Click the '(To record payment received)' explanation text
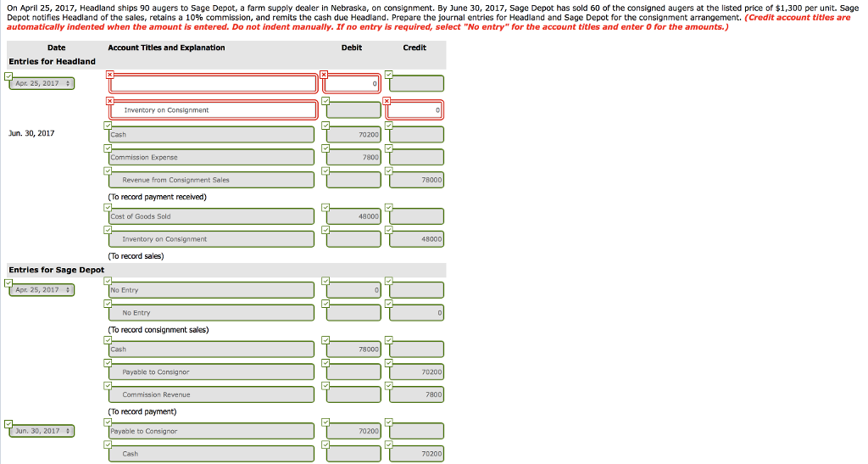The image size is (868, 464). [157, 197]
